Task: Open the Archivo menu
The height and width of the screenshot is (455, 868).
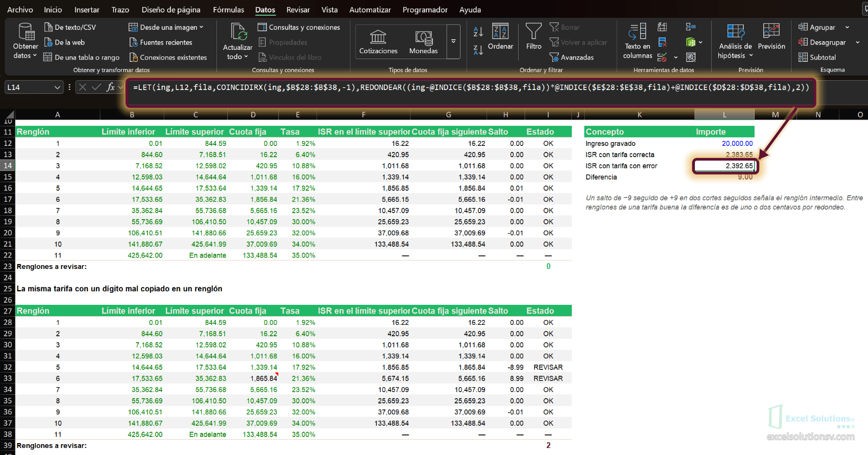Action: pos(20,10)
